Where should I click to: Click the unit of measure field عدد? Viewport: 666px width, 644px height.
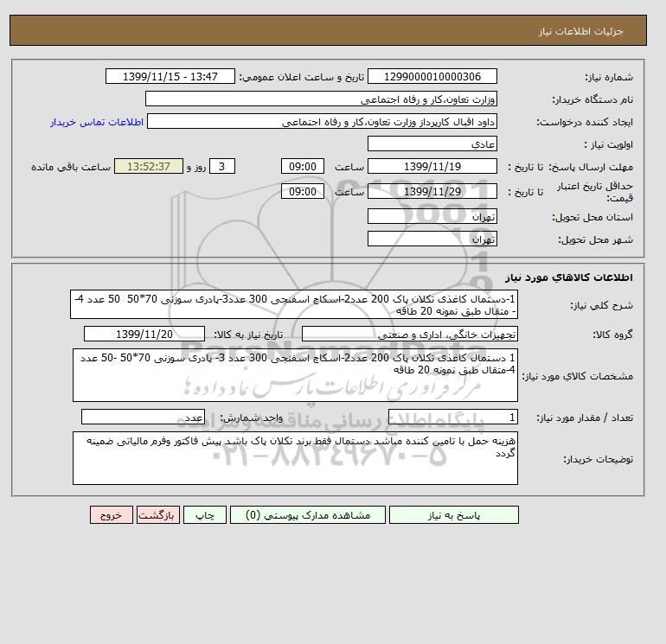coord(143,418)
